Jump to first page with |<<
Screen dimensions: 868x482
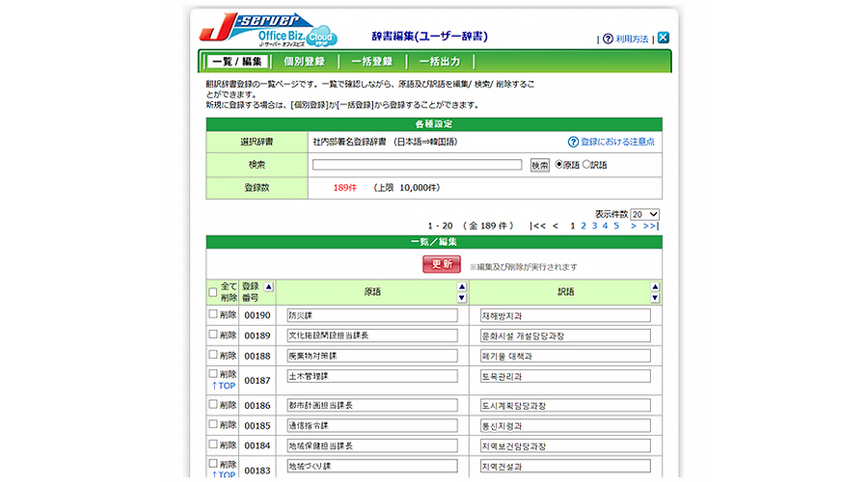tap(538, 226)
